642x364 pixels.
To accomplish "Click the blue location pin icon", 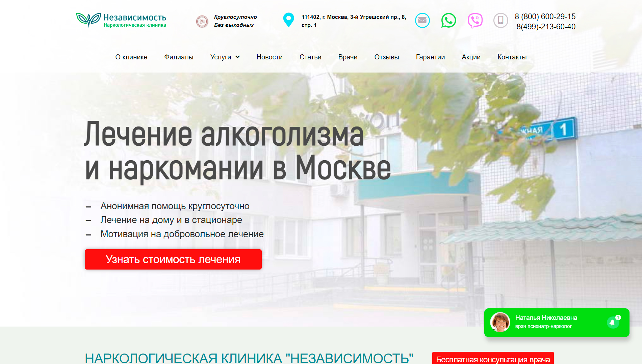I will (x=288, y=20).
